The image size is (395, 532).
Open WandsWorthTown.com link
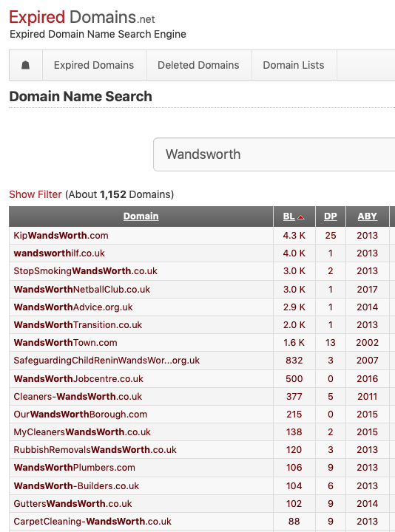pos(65,343)
